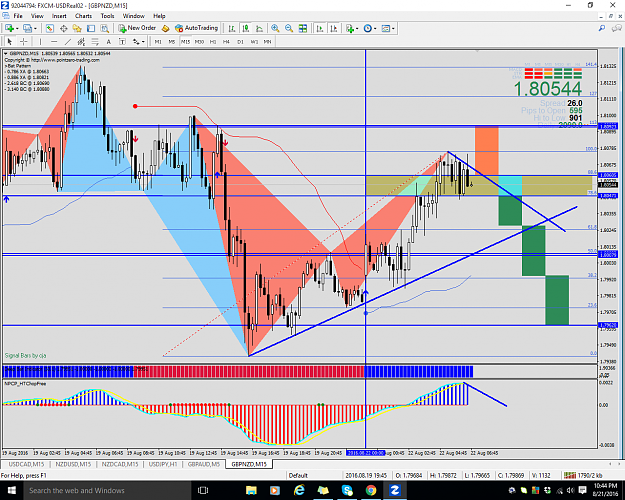The image size is (625, 500).
Task: Zoom out on the chart
Action: (x=289, y=28)
